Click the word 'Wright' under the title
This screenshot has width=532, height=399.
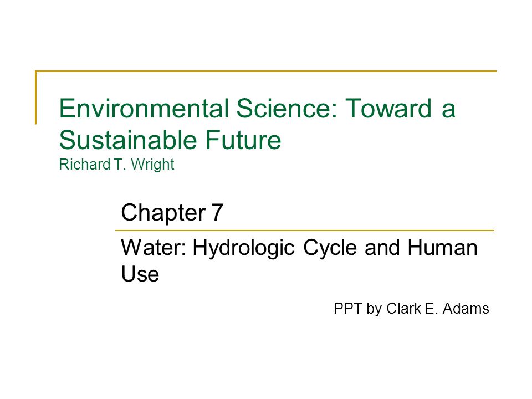click(x=152, y=165)
